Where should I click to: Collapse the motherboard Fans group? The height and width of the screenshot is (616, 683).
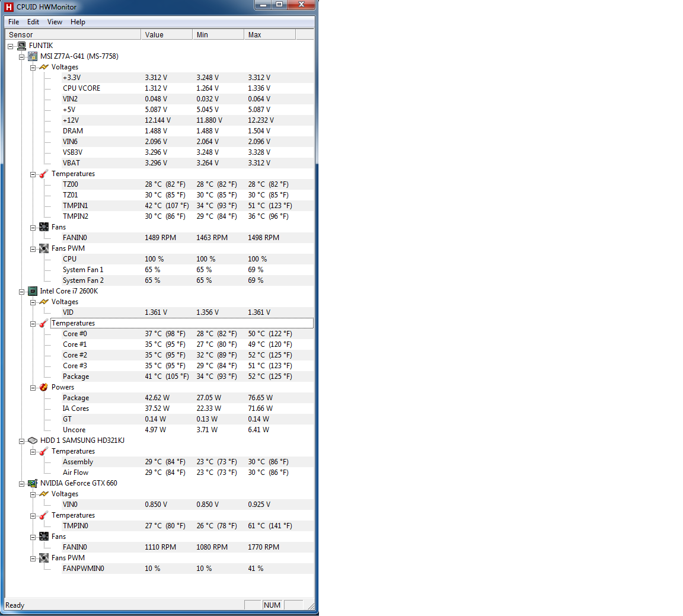tap(33, 228)
